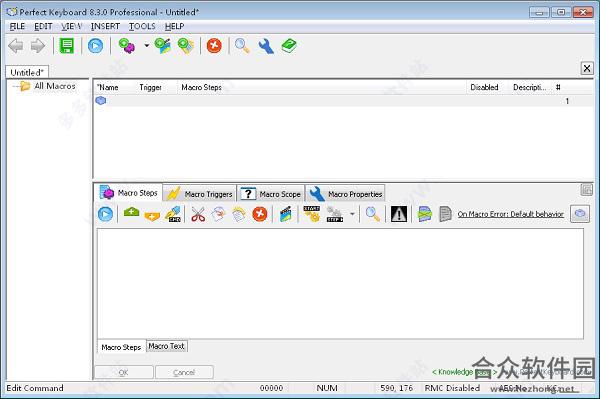The width and height of the screenshot is (600, 399).
Task: Save the macro file with green floppy icon
Action: (x=67, y=46)
